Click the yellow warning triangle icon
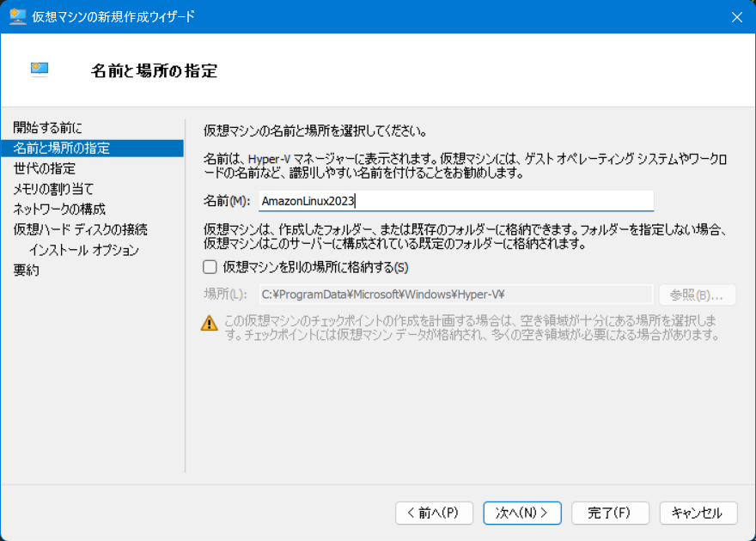The height and width of the screenshot is (541, 756). (209, 324)
